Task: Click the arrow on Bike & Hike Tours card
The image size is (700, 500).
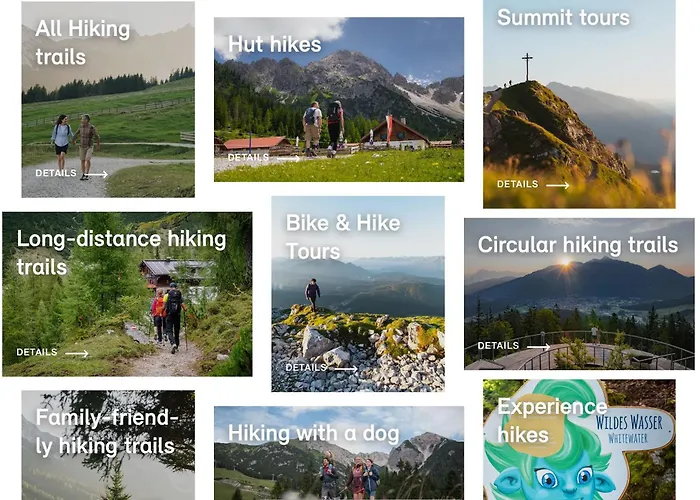Action: pyautogui.click(x=346, y=369)
